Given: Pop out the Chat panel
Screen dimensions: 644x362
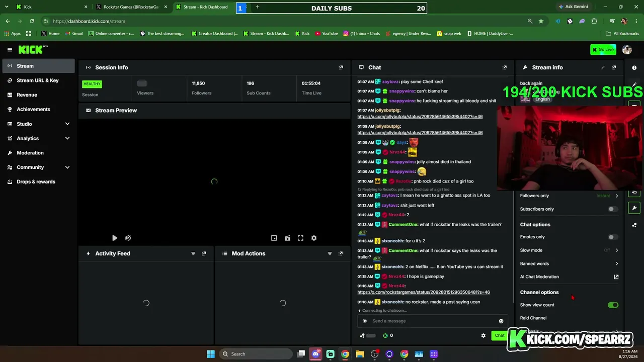Looking at the screenshot, I should pos(505,67).
